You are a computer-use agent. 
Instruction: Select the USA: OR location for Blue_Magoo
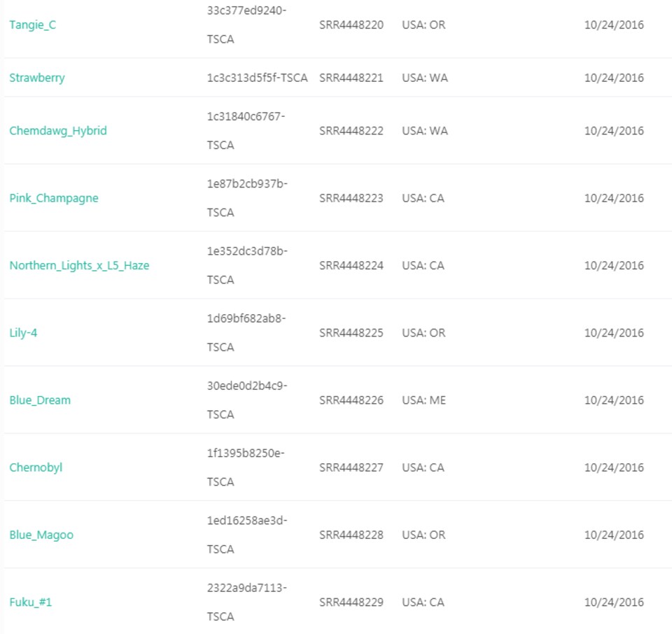(x=418, y=535)
